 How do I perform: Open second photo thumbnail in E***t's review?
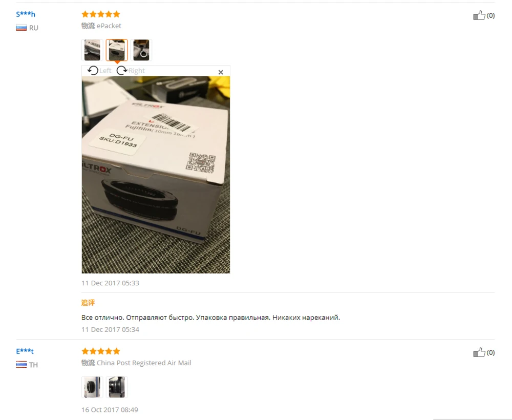117,387
